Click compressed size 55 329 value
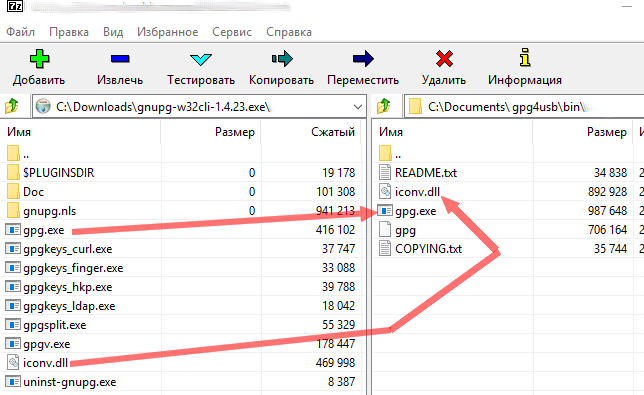 tap(338, 325)
